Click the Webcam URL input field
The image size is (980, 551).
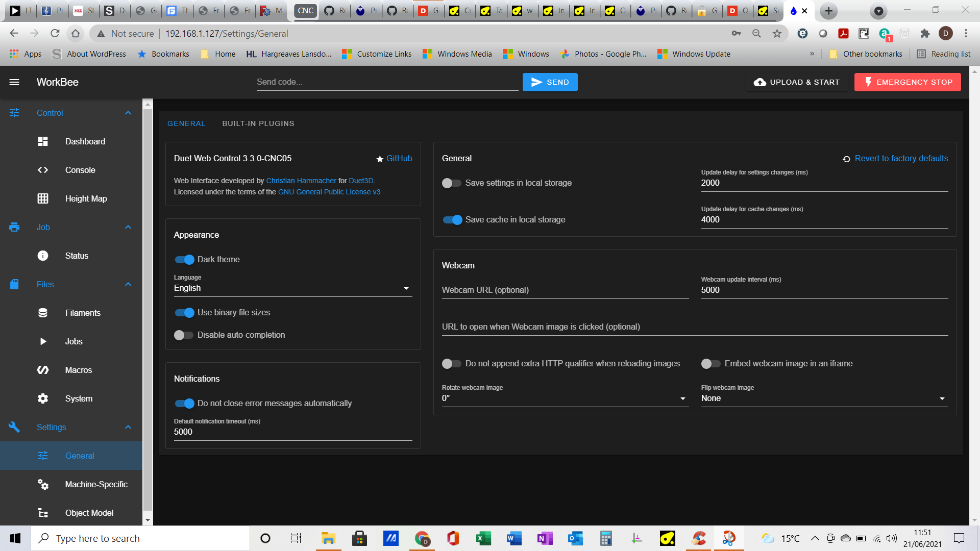click(x=565, y=290)
